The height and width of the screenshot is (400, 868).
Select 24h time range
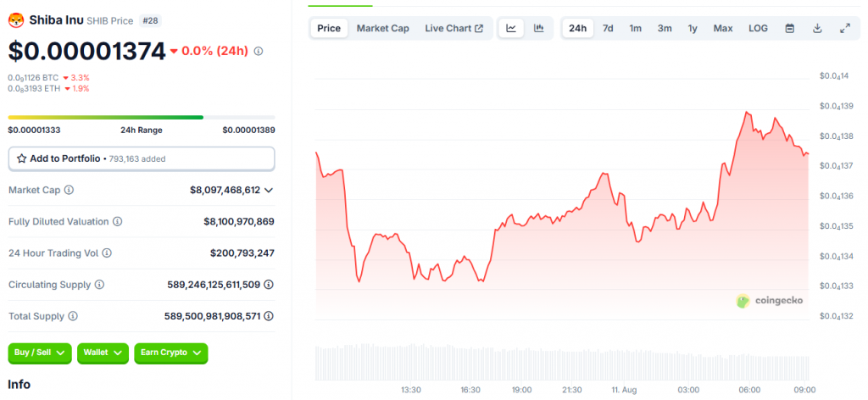[x=577, y=28]
